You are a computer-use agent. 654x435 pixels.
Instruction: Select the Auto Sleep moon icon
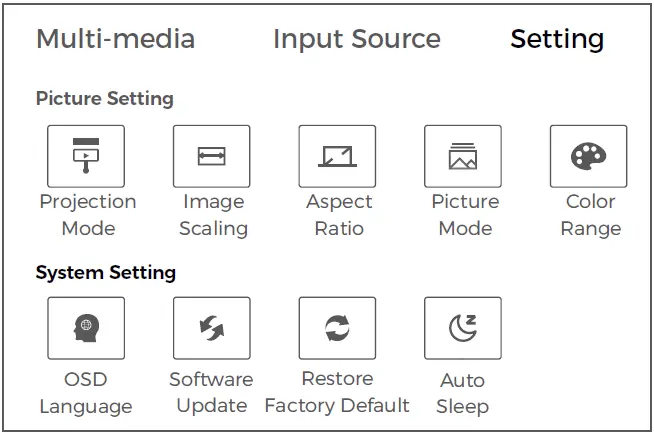[x=463, y=328]
